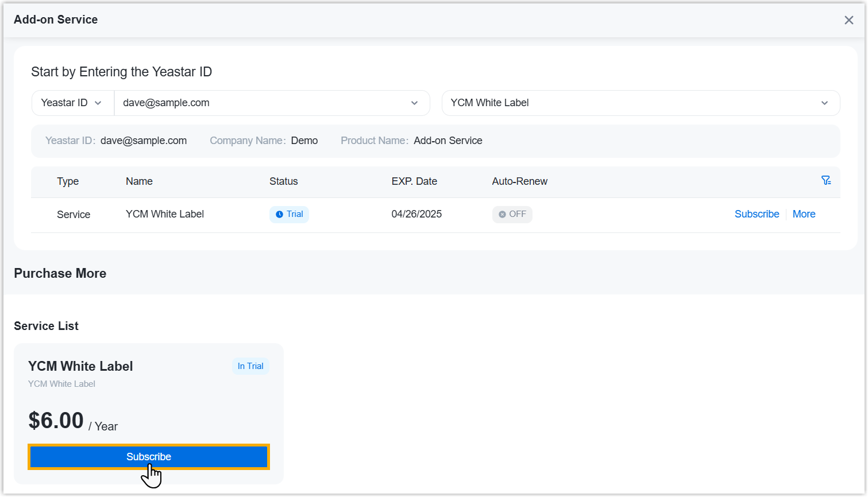Click the Type column header
The height and width of the screenshot is (497, 868).
(68, 181)
